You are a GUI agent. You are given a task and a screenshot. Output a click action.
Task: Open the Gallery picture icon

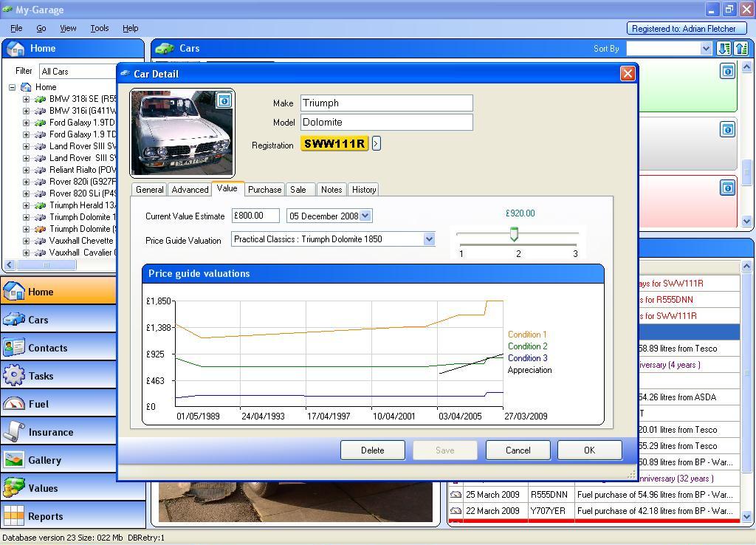(13, 459)
